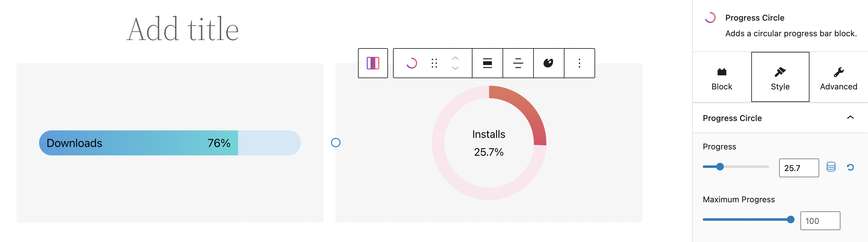The image size is (868, 242).
Task: Move the block up with the up arrow
Action: 455,58
